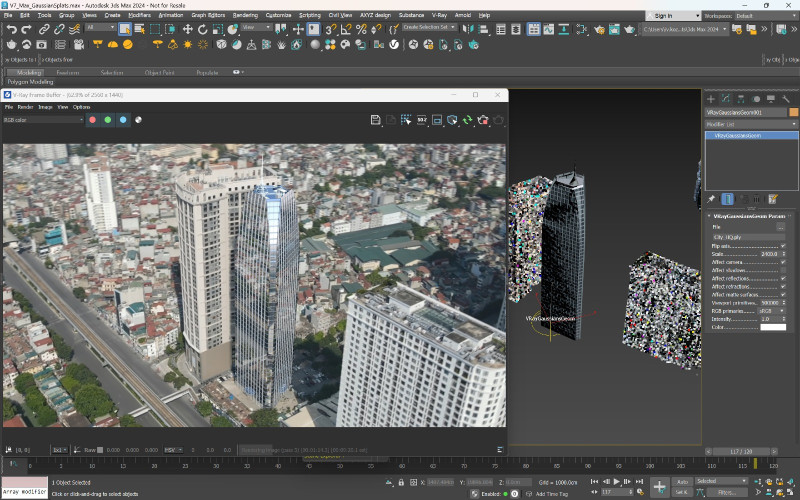Open the Workspaces Default dropdown
The image size is (800, 500).
(x=766, y=16)
